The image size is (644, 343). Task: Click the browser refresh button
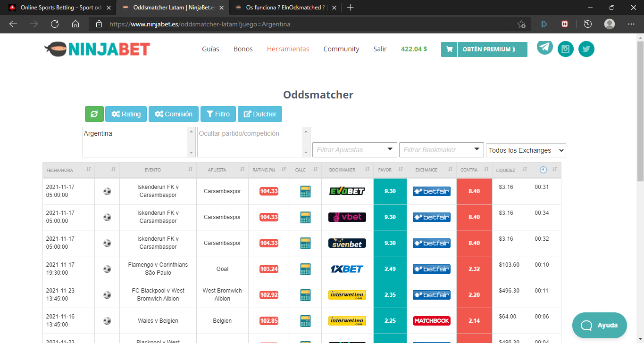tap(55, 24)
